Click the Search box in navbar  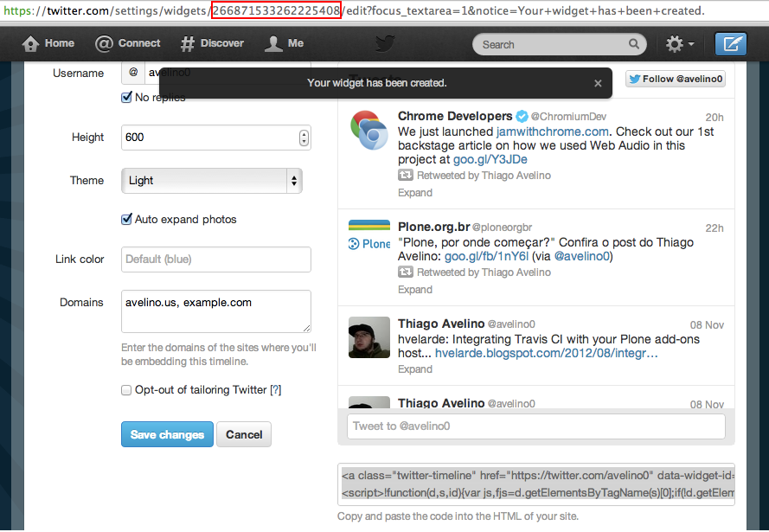560,44
